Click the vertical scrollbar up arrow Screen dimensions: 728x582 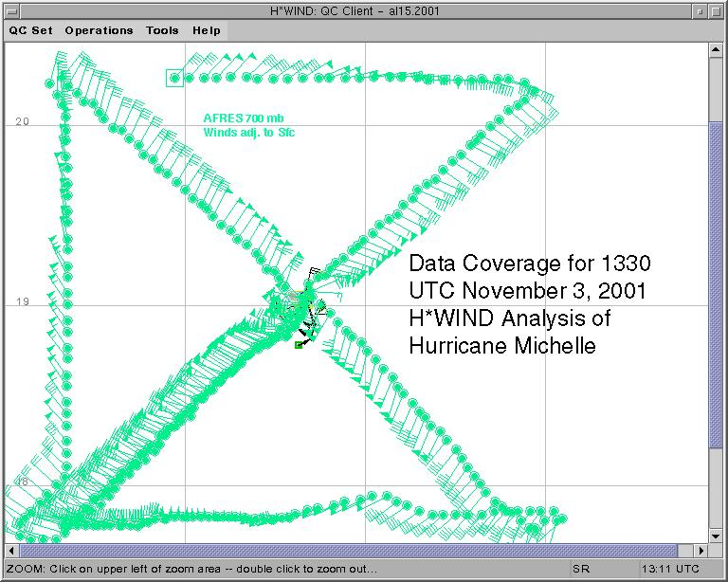[x=717, y=51]
